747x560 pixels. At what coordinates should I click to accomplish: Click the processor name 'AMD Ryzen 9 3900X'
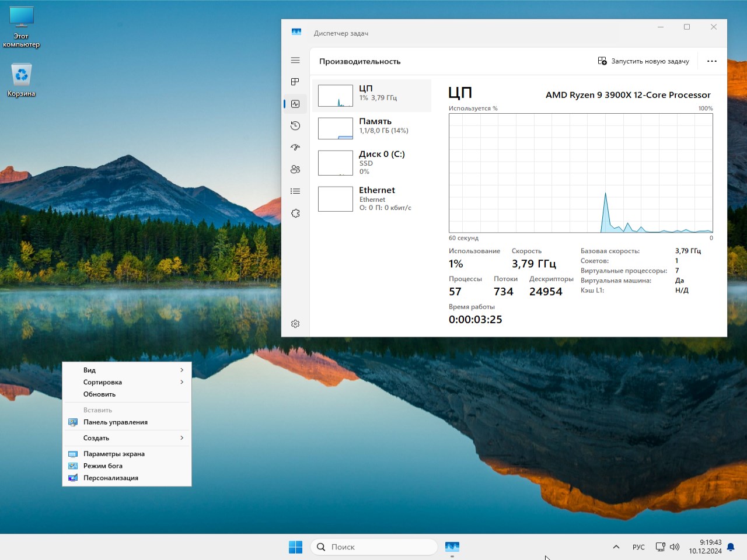[x=628, y=95]
